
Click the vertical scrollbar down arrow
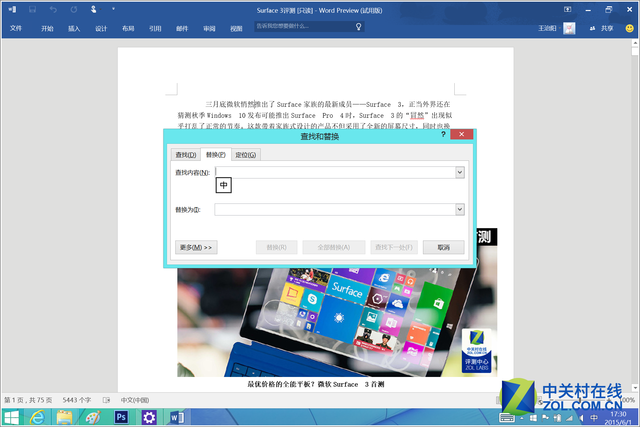click(x=635, y=387)
